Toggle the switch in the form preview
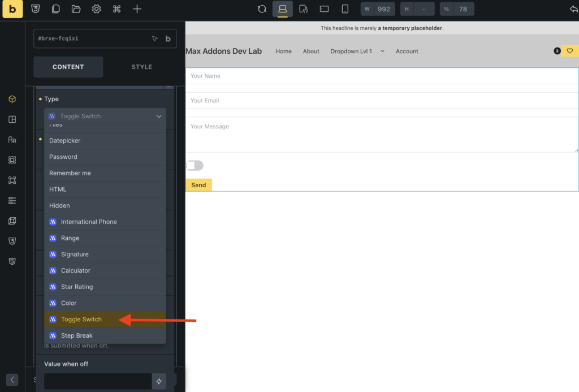 coord(195,166)
